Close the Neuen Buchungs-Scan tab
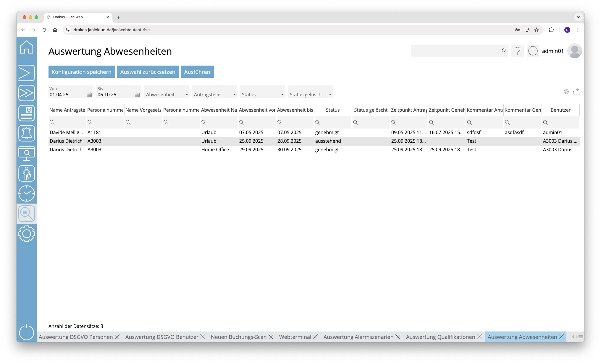This screenshot has height=364, width=601. point(271,337)
